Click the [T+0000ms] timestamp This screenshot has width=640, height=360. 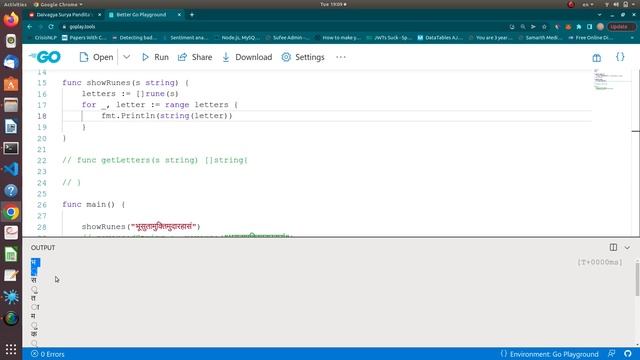(600, 262)
